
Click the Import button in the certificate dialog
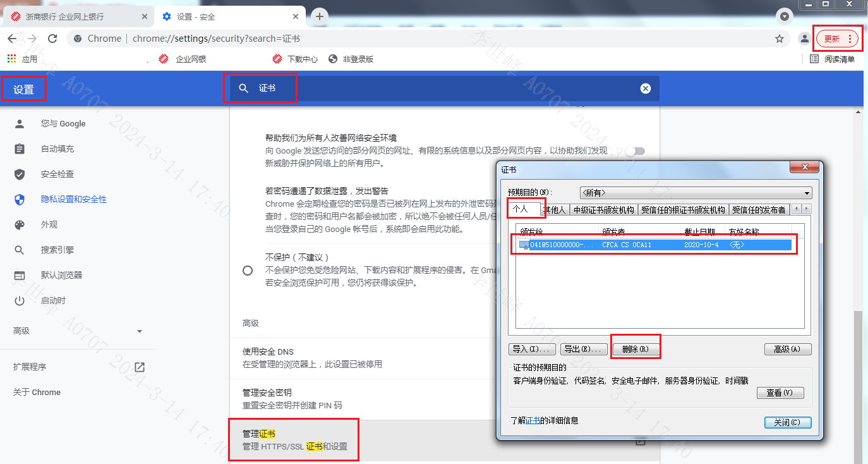(532, 349)
